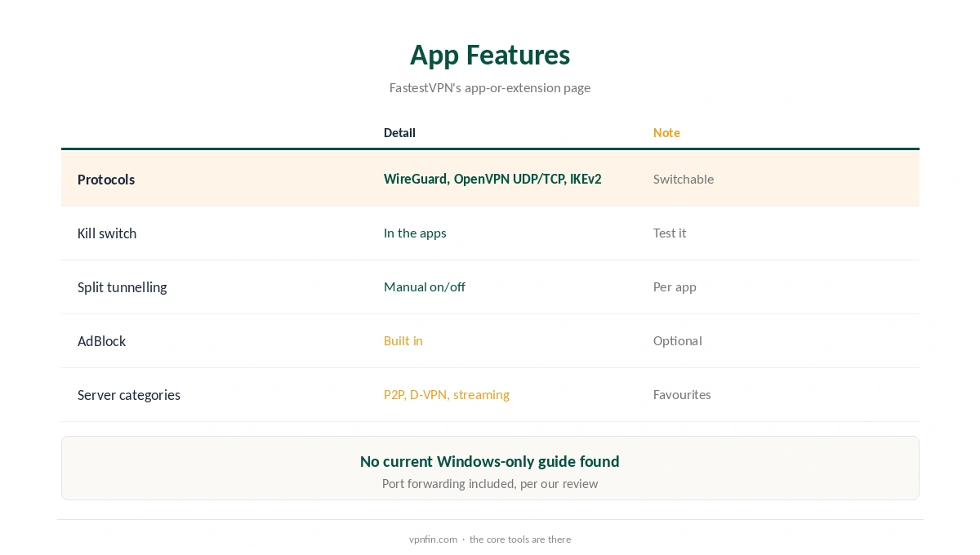Select the 'AdBlock' row label
980x555 pixels.
point(101,341)
